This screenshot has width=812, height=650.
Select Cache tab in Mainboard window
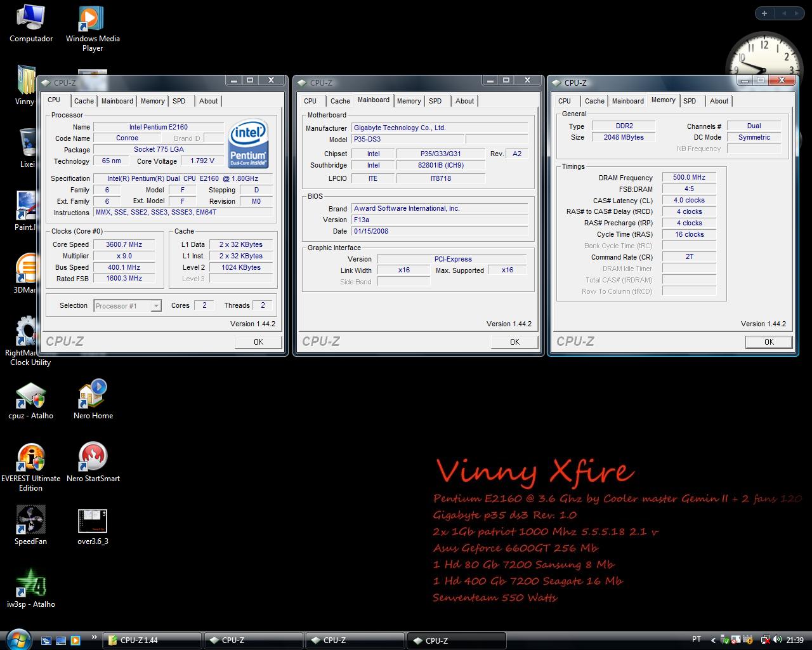click(341, 101)
